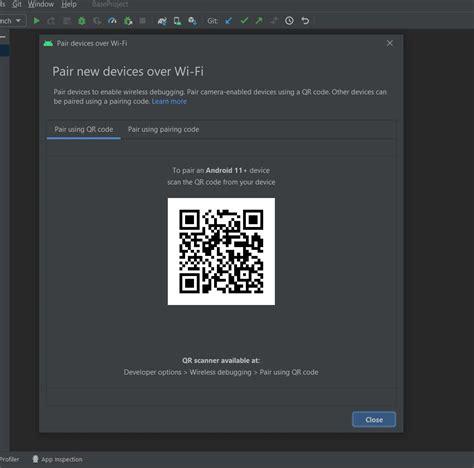Open the Help menu
The width and height of the screenshot is (474, 468).
pyautogui.click(x=69, y=4)
